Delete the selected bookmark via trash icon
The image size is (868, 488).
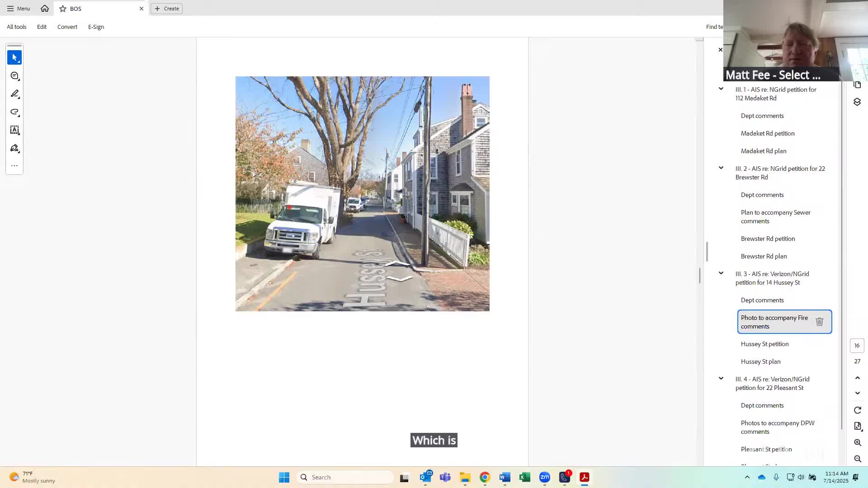pos(819,322)
